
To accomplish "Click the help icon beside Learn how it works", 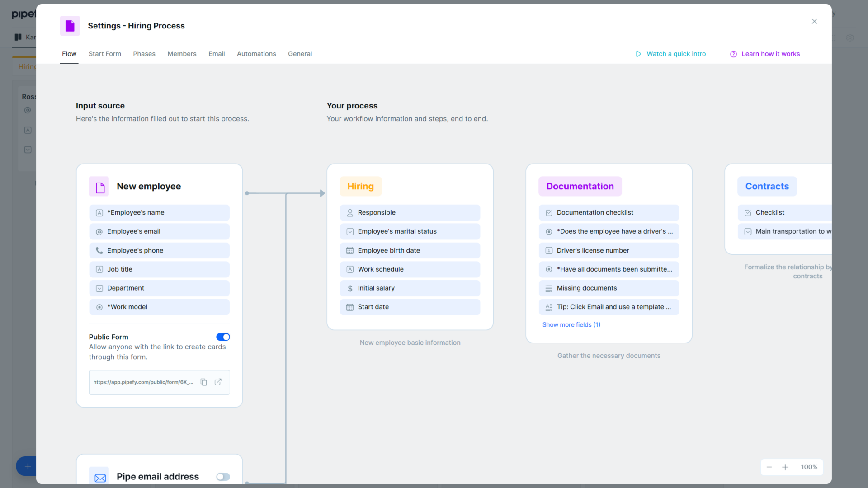I will click(733, 54).
